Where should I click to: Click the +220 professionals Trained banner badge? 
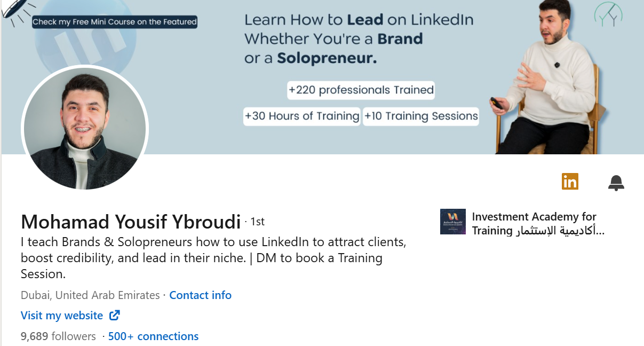coord(361,90)
